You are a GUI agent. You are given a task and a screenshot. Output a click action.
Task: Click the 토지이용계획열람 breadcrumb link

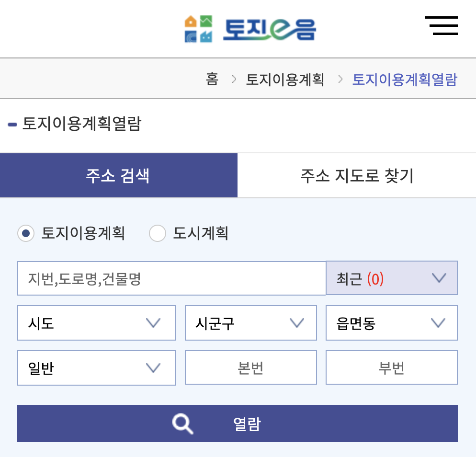pyautogui.click(x=405, y=80)
